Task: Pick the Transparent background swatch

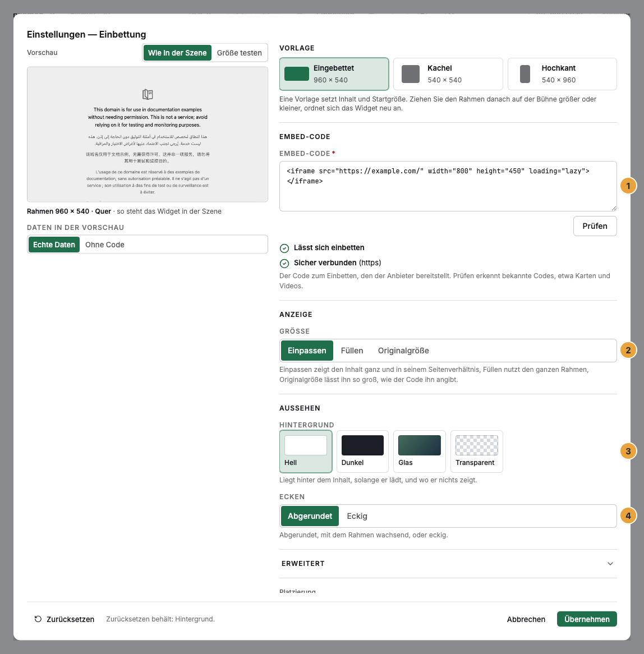Action: click(477, 452)
